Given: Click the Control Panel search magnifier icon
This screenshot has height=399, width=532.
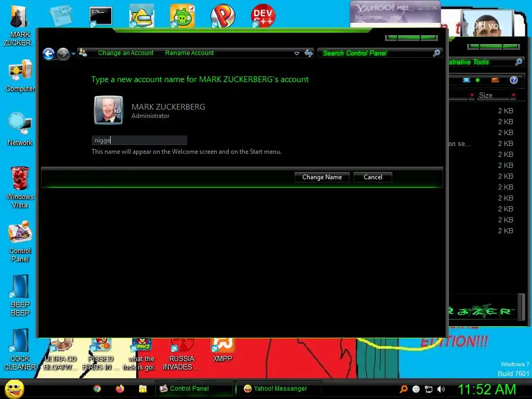Looking at the screenshot, I should (436, 53).
